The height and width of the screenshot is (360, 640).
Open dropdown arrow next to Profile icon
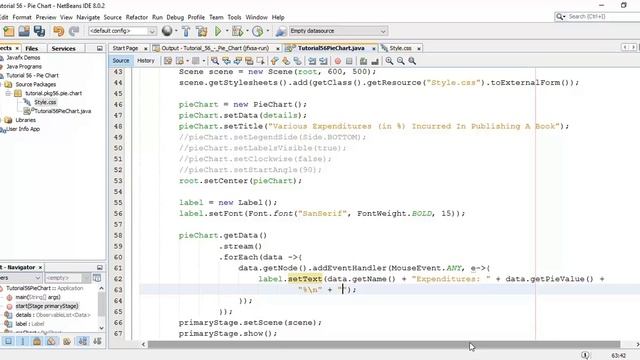267,31
